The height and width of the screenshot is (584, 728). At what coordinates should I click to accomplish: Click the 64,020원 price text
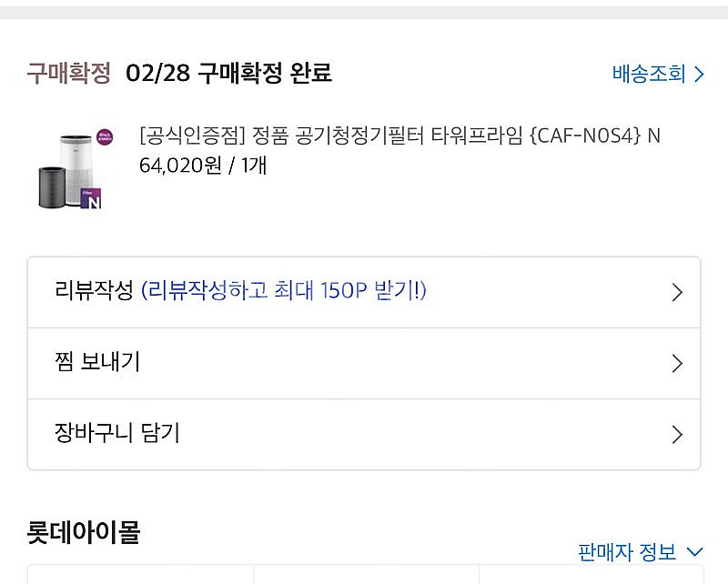click(x=181, y=166)
